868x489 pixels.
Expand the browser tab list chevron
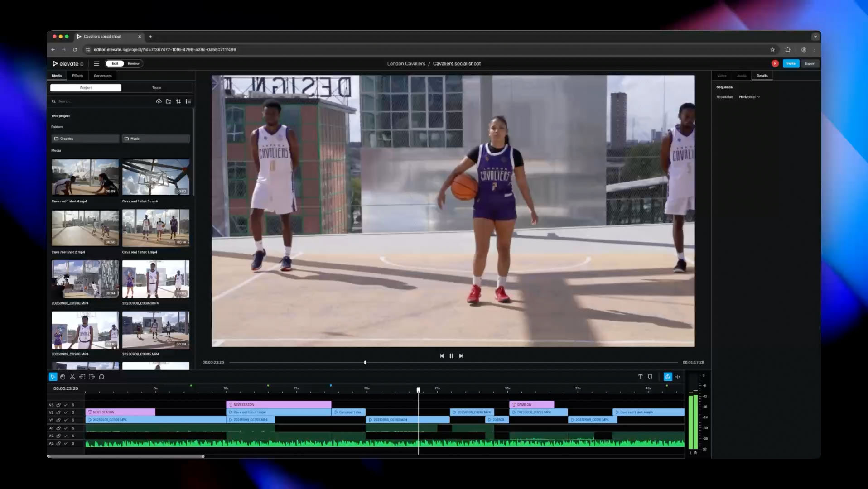click(x=815, y=37)
